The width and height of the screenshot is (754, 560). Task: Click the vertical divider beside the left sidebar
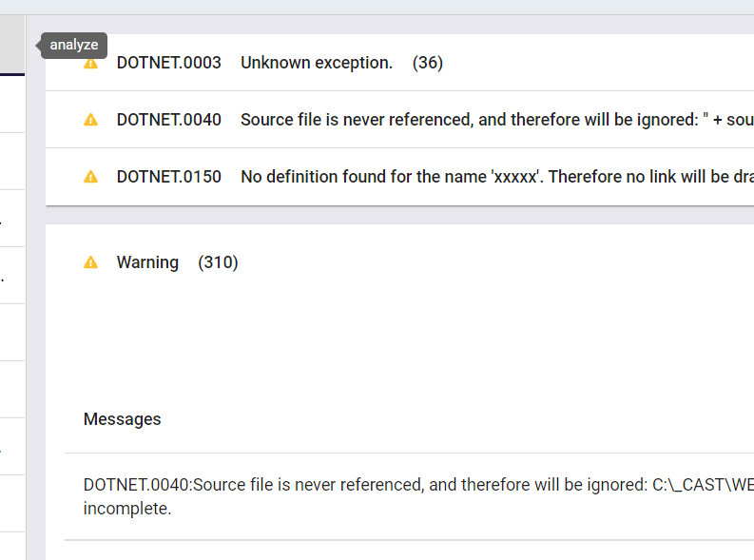click(26, 287)
